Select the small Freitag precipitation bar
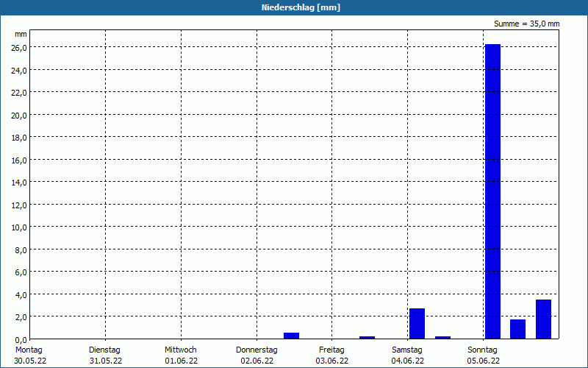 click(367, 338)
